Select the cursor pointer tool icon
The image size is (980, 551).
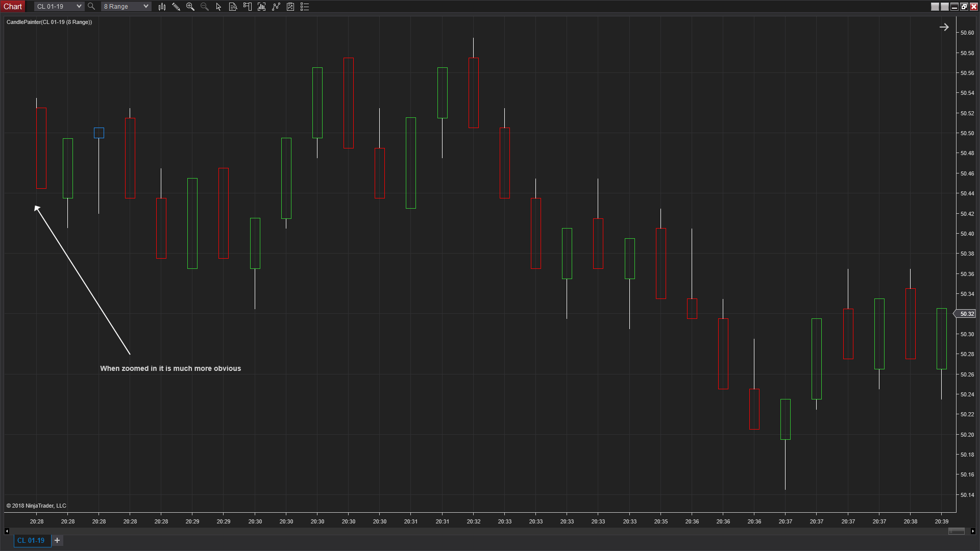tap(218, 7)
